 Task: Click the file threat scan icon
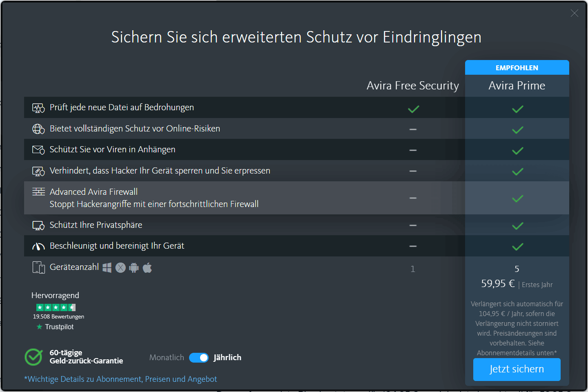pos(38,108)
